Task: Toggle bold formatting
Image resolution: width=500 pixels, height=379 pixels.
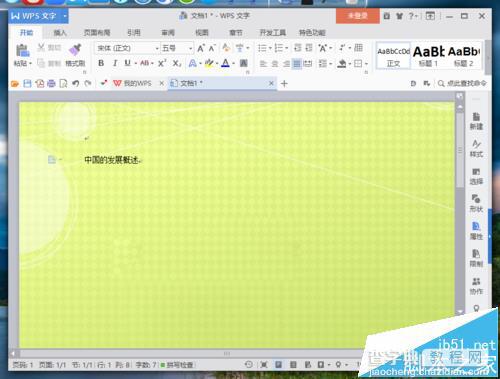Action: pos(101,63)
